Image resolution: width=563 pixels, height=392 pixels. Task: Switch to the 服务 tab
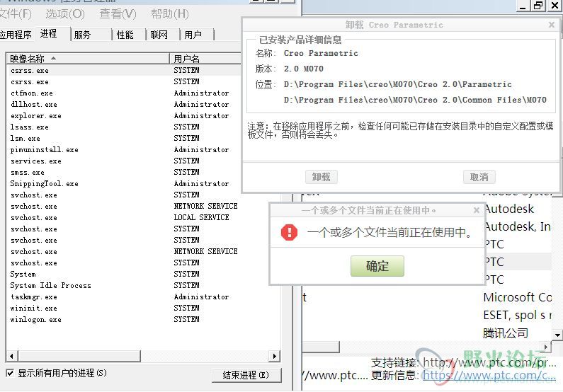point(82,35)
